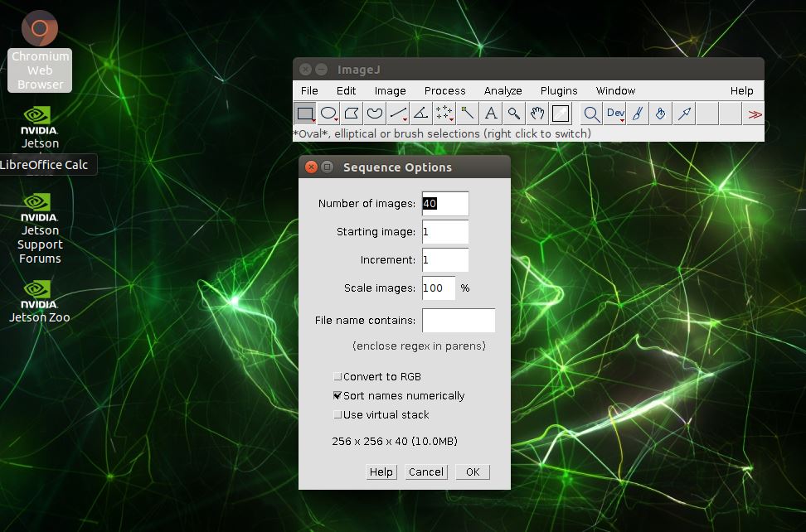
Task: Open the Dev developer menu dropdown
Action: click(x=615, y=114)
